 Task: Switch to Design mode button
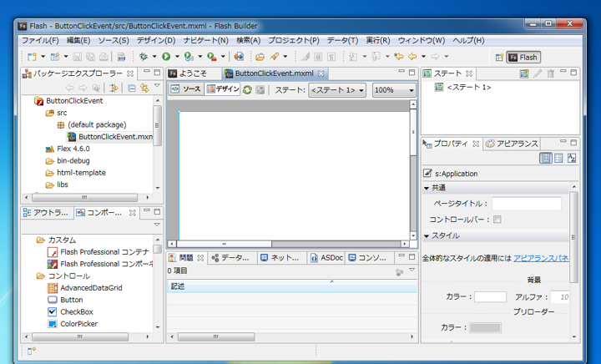223,89
